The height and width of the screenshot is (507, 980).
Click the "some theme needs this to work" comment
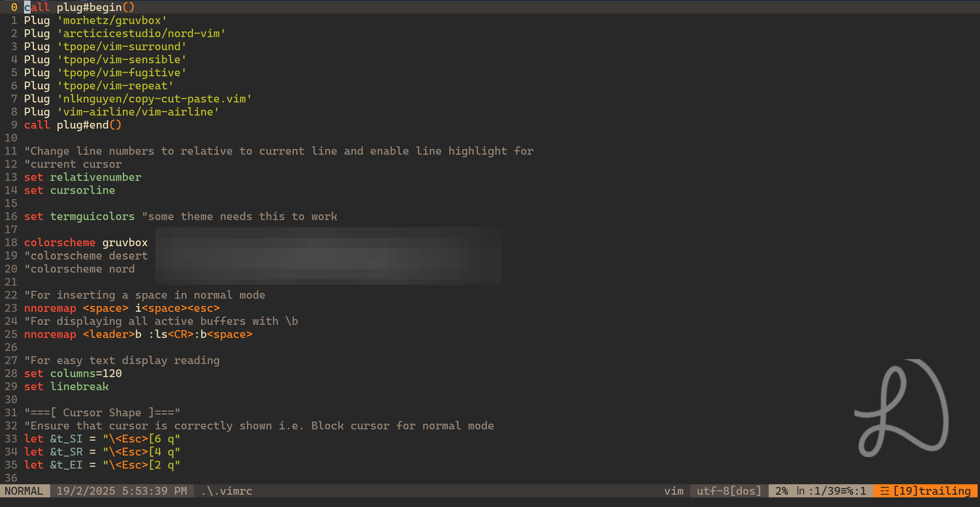pos(240,217)
